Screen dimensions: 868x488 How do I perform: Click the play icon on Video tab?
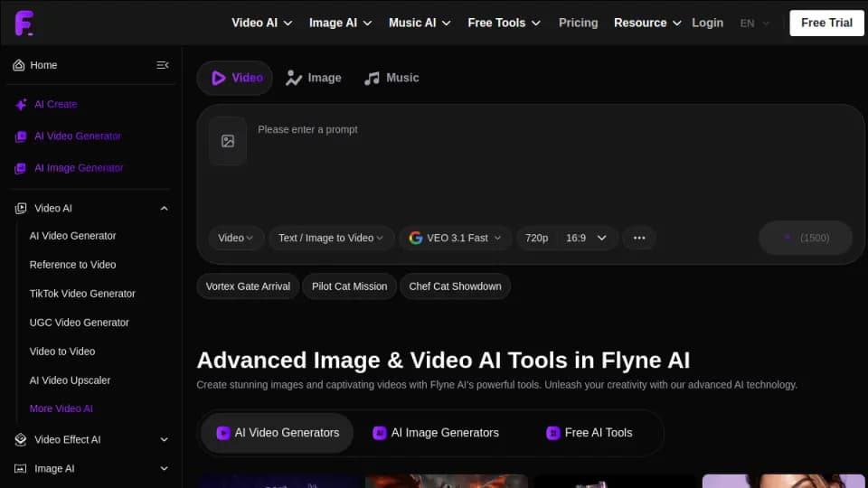coord(219,78)
